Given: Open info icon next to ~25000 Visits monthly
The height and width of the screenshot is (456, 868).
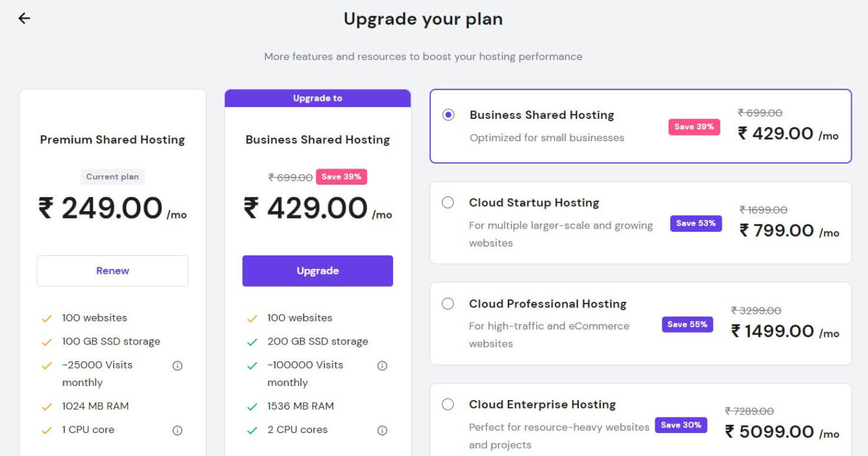Looking at the screenshot, I should coord(177,366).
